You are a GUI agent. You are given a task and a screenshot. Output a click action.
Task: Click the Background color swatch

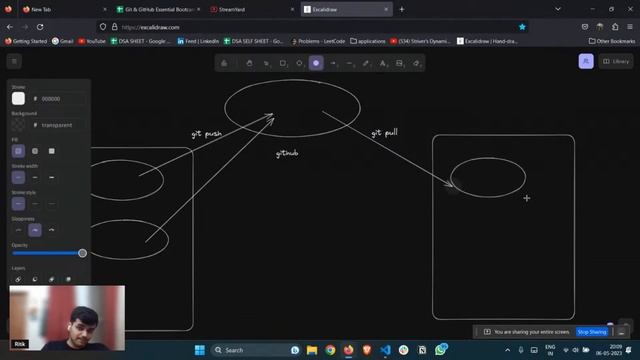(18, 125)
